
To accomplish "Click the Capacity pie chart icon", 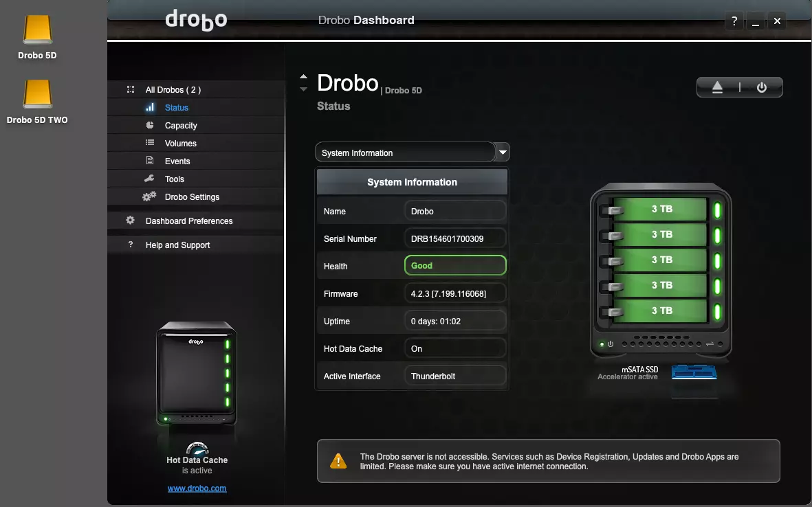I will click(x=150, y=125).
